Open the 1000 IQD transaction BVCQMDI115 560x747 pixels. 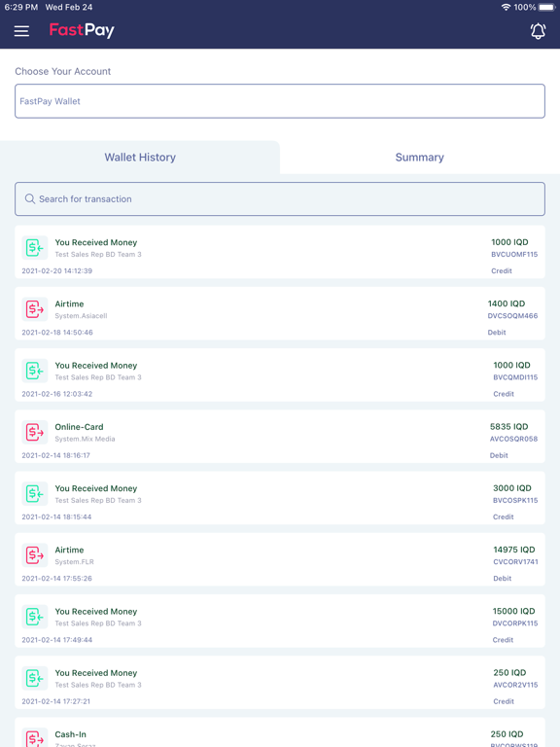tap(280, 374)
